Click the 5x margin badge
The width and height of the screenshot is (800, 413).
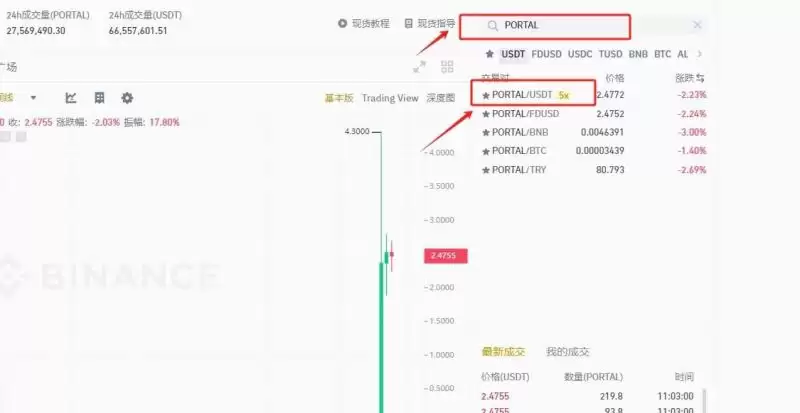(x=564, y=95)
